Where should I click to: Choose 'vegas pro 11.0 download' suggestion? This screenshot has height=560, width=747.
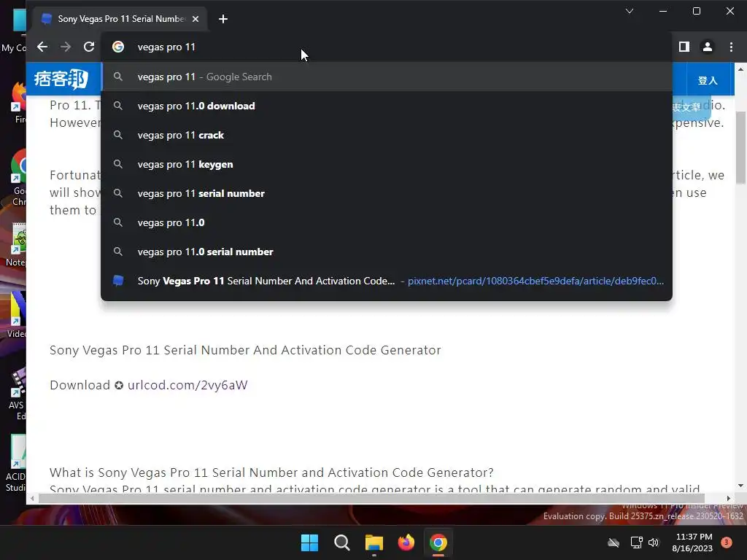387,106
